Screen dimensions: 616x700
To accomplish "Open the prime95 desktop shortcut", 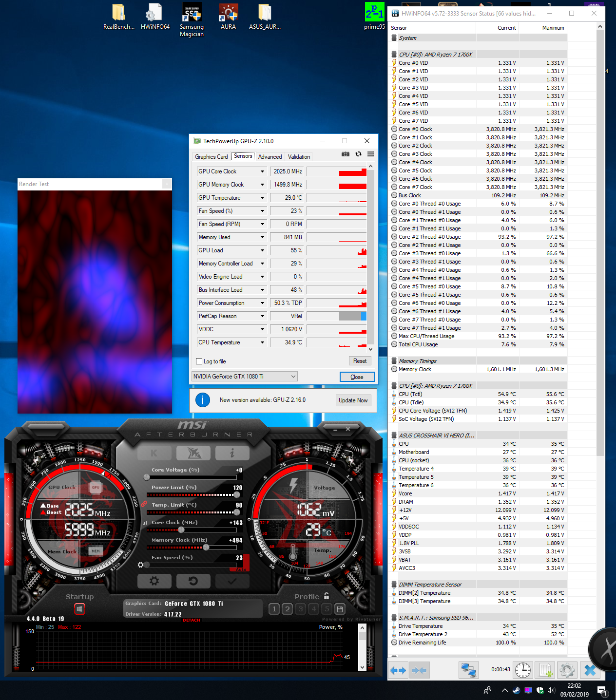I will [374, 17].
